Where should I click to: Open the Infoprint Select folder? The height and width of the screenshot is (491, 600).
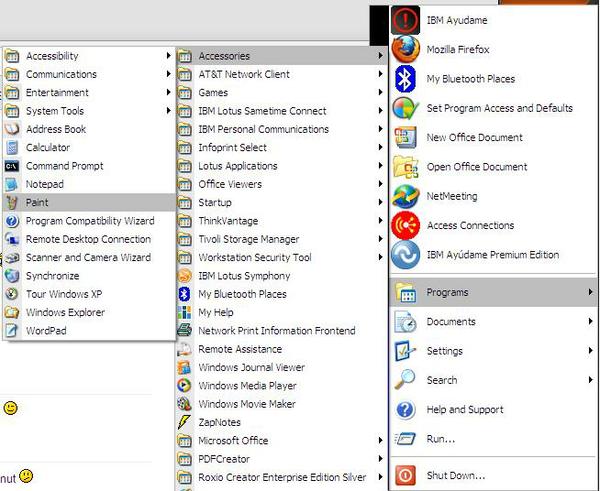tap(282, 147)
